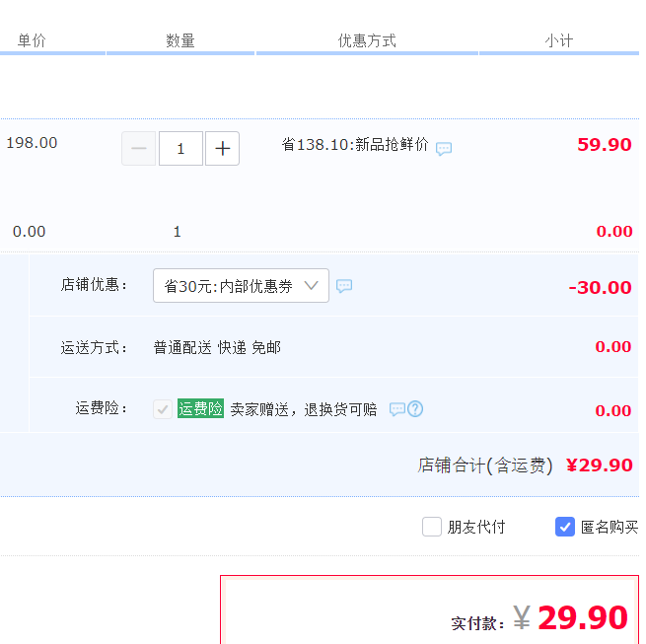Image resolution: width=646 pixels, height=644 pixels.
Task: Decrease quantity with the minus button
Action: 138,149
